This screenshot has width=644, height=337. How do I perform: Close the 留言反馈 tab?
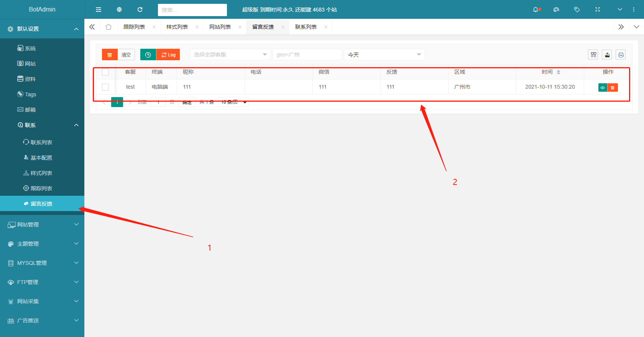coord(283,27)
